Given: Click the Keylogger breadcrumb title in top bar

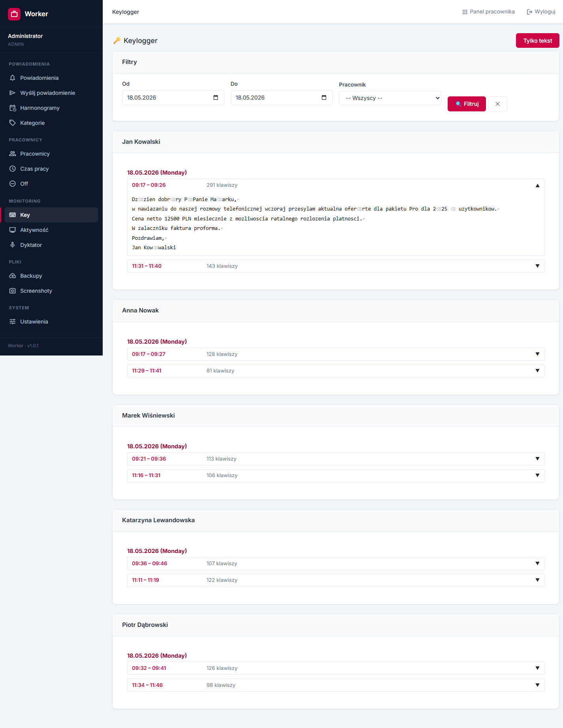Looking at the screenshot, I should pyautogui.click(x=126, y=12).
